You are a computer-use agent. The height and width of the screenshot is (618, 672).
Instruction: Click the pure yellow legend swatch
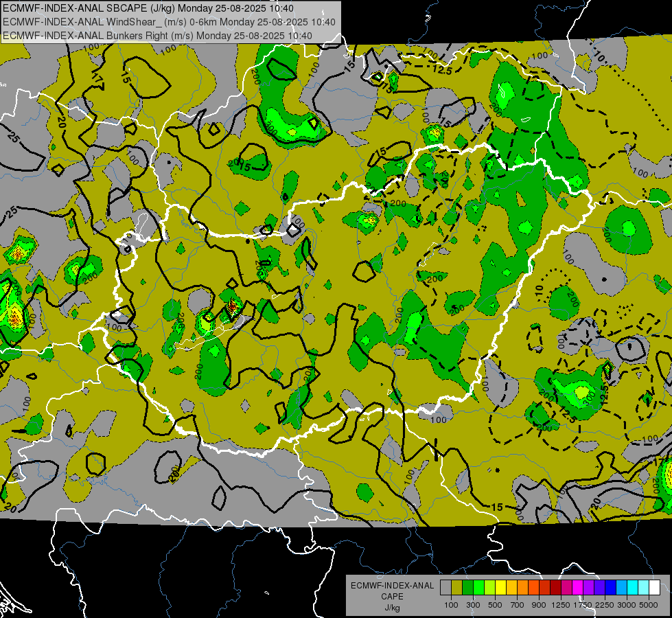(x=500, y=588)
